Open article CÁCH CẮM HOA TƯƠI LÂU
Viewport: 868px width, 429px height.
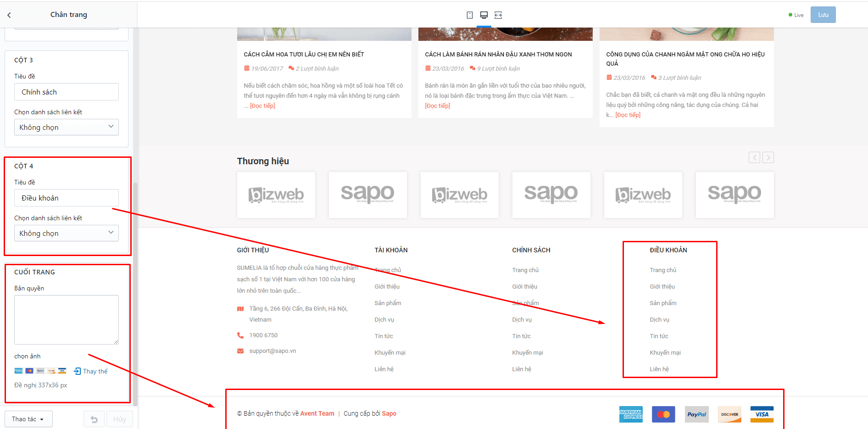tap(304, 55)
